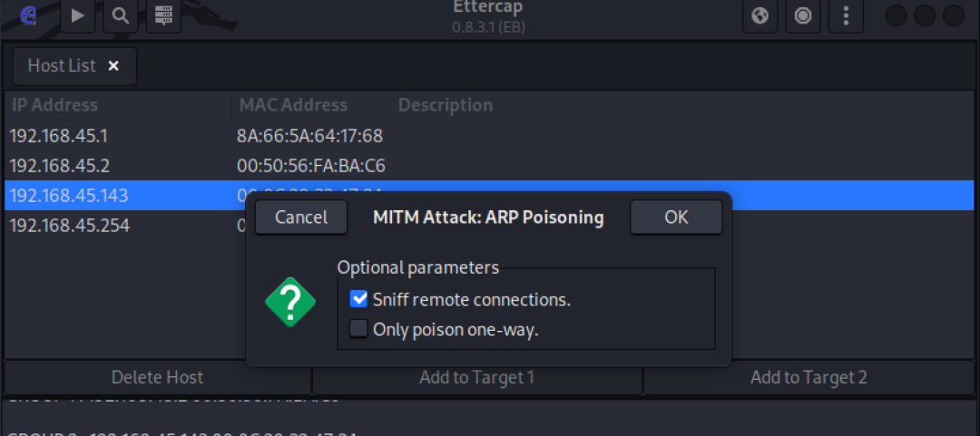Open the hosts list server icon
This screenshot has width=980, height=436.
point(163,15)
